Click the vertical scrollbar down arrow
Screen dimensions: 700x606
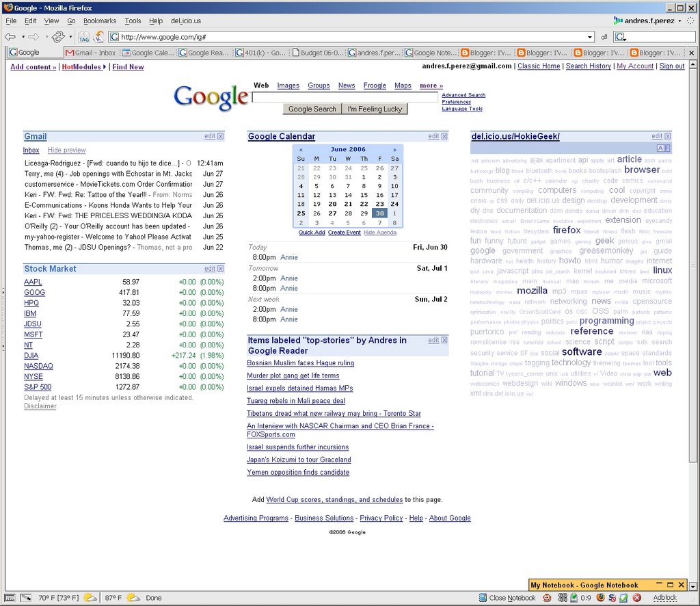click(692, 586)
